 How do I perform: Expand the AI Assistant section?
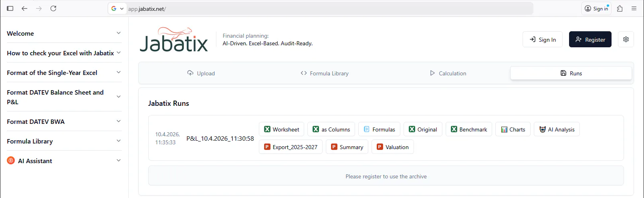pyautogui.click(x=64, y=161)
